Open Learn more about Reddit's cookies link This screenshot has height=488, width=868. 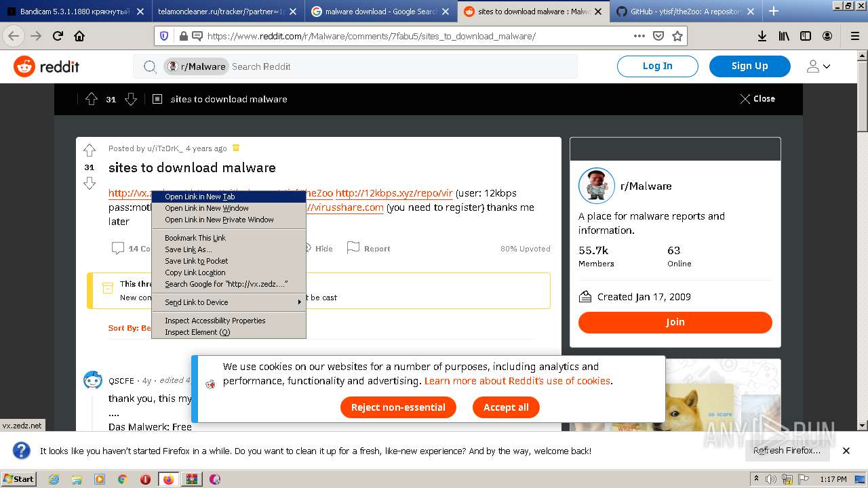tap(517, 381)
